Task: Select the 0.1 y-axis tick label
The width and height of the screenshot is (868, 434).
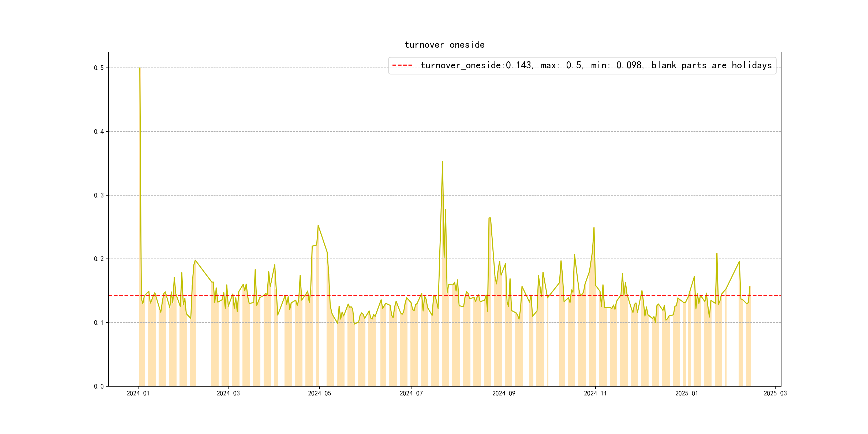Action: pyautogui.click(x=99, y=323)
